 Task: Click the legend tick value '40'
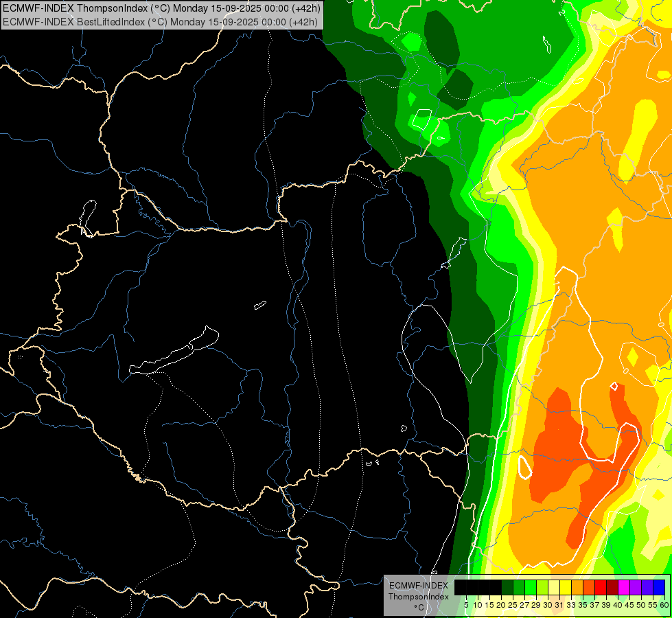[x=618, y=605]
